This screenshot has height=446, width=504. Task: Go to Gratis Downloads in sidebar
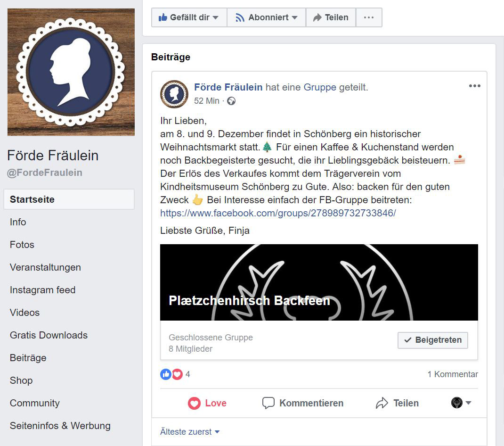(49, 335)
